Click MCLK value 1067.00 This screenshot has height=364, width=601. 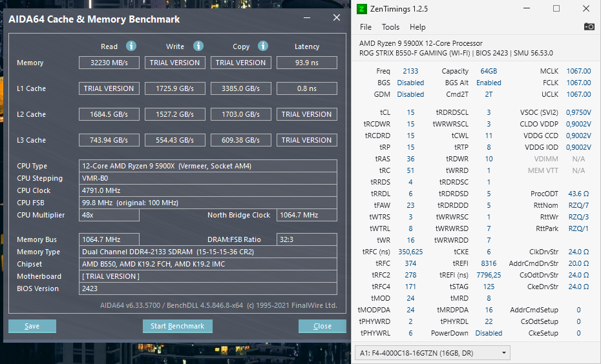578,71
